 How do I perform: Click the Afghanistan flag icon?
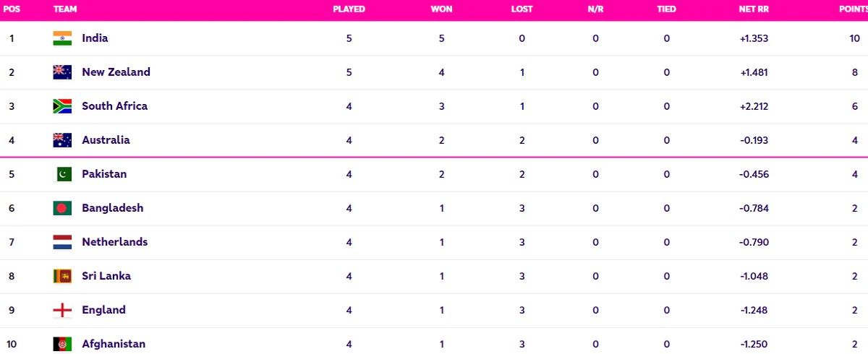62,344
